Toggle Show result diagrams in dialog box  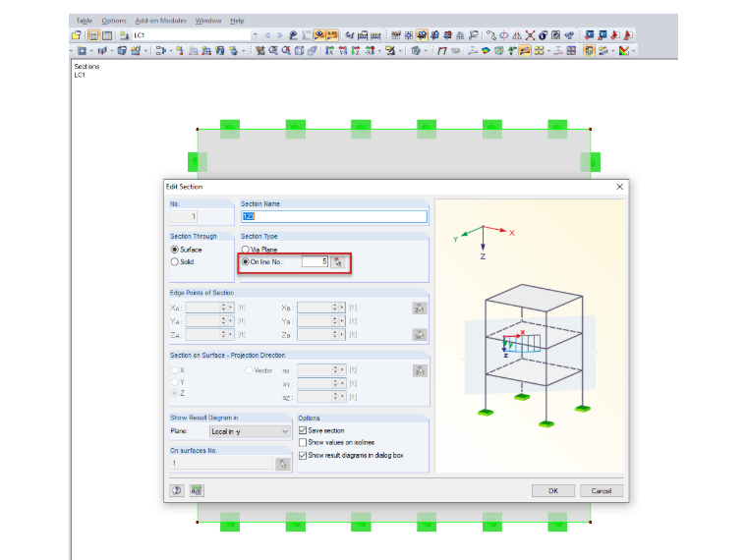coord(303,455)
